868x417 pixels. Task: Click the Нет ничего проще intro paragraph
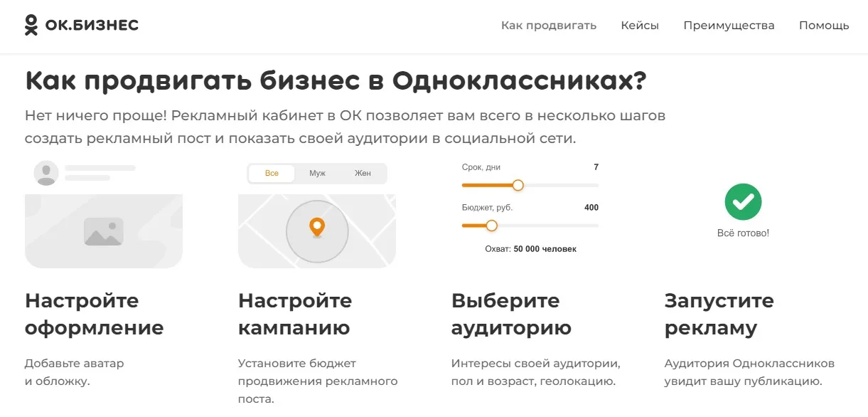(345, 127)
